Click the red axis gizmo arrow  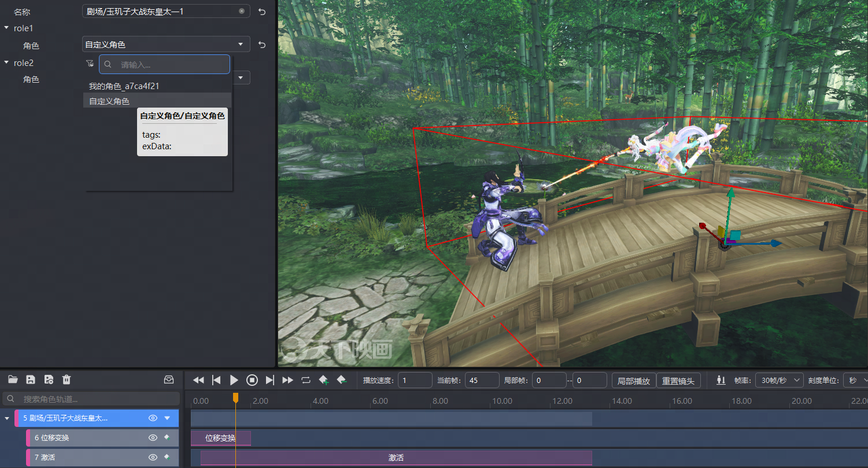pos(703,226)
